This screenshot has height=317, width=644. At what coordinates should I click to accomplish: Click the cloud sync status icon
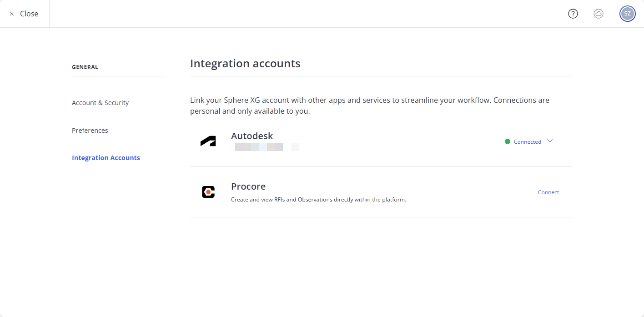[x=599, y=14]
